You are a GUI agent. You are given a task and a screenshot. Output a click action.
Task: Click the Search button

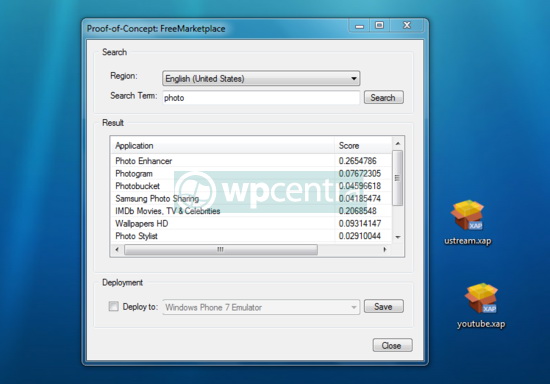point(383,97)
